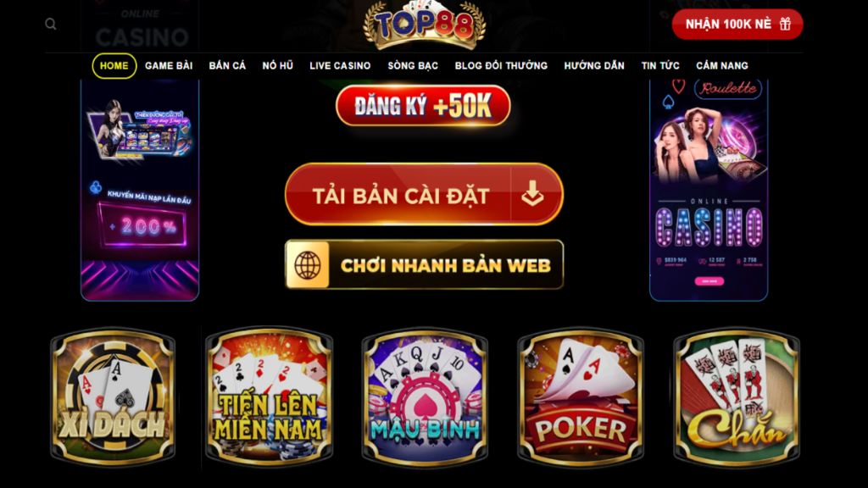Click the gift icon in Nhận 100K button
The width and height of the screenshot is (868, 488).
pyautogui.click(x=785, y=24)
